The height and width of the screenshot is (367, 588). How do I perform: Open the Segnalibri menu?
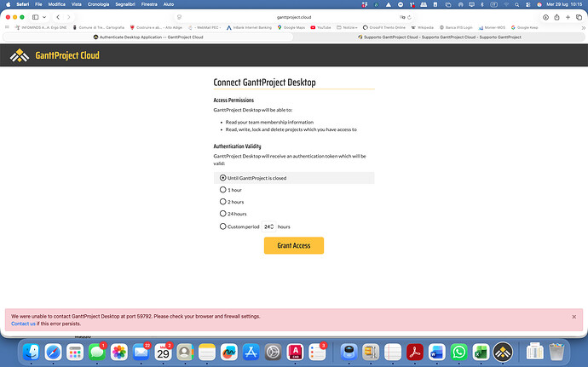coord(125,4)
